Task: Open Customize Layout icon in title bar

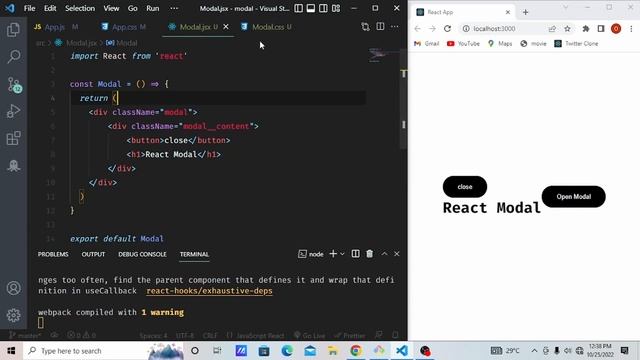Action: (x=336, y=8)
